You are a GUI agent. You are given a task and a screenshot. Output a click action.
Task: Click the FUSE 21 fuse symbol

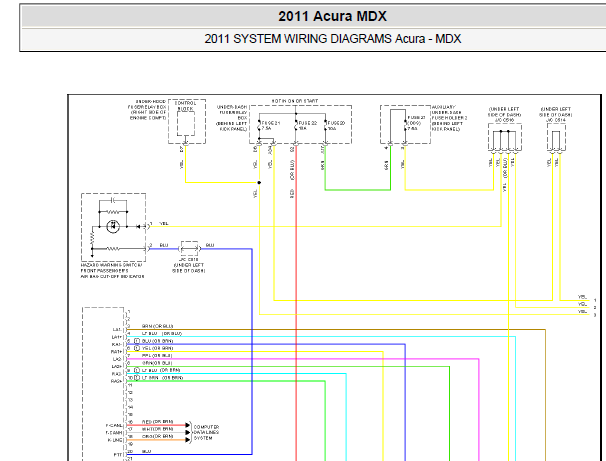pyautogui.click(x=259, y=125)
